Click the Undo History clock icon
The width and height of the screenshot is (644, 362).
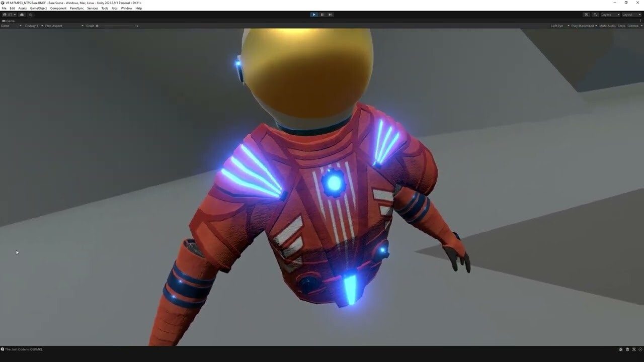pyautogui.click(x=587, y=15)
